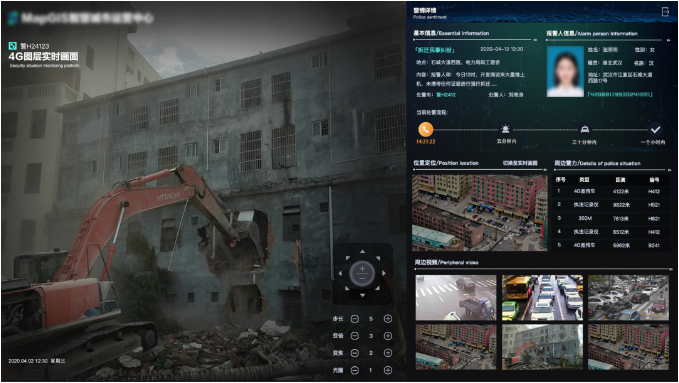
Task: Select the police car stage icon
Action: (585, 129)
